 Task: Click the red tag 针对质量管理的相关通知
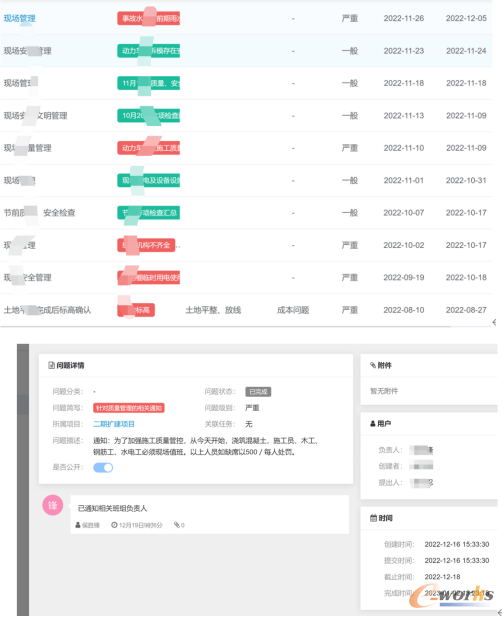(x=129, y=408)
